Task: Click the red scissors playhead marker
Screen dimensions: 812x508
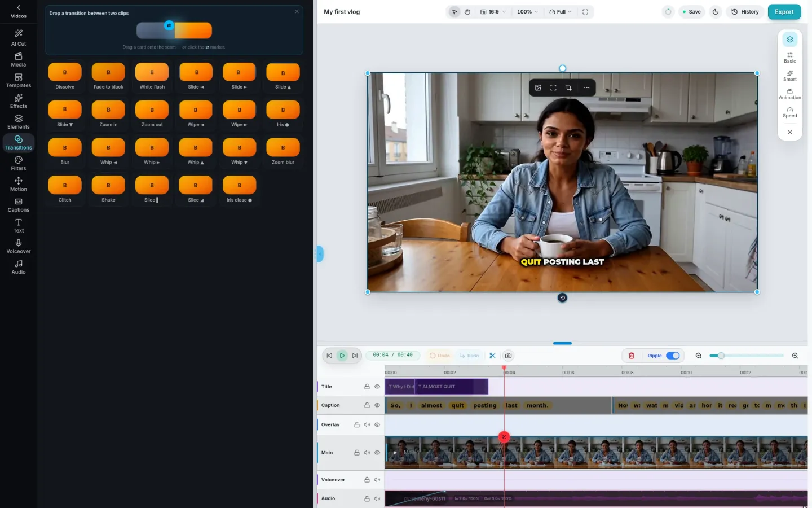Action: pos(504,437)
